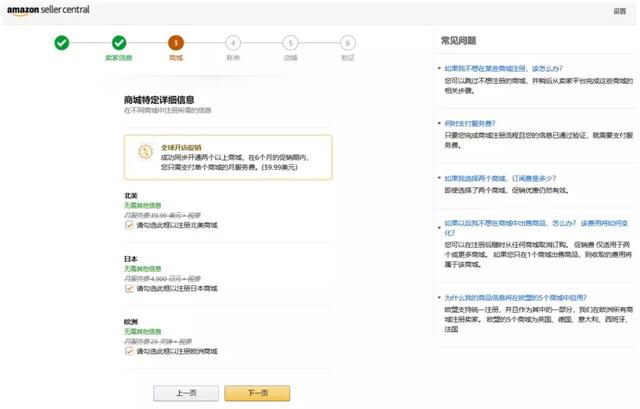Open FAQ 何时支付服务费?
Viewport: 640px width, 409px height.
pyautogui.click(x=470, y=123)
